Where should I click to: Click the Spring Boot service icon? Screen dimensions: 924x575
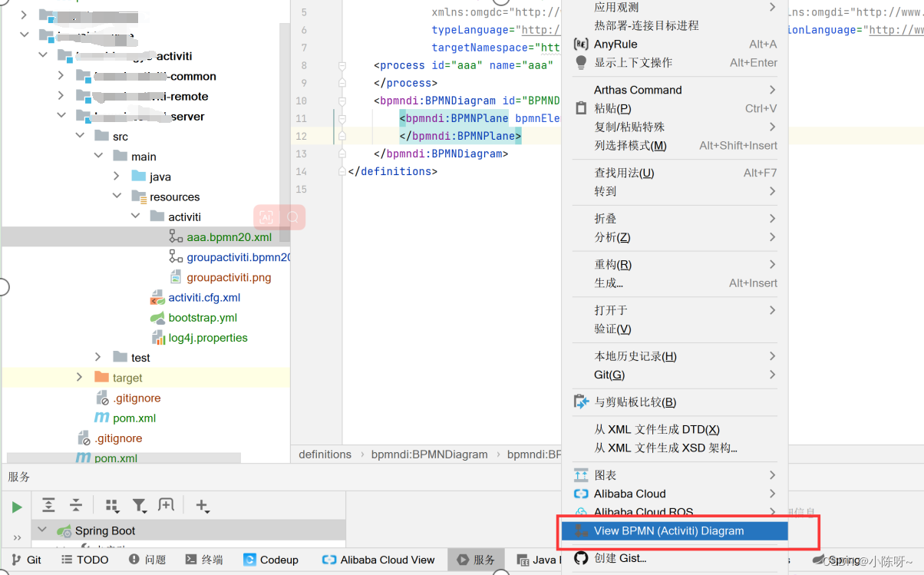click(64, 530)
